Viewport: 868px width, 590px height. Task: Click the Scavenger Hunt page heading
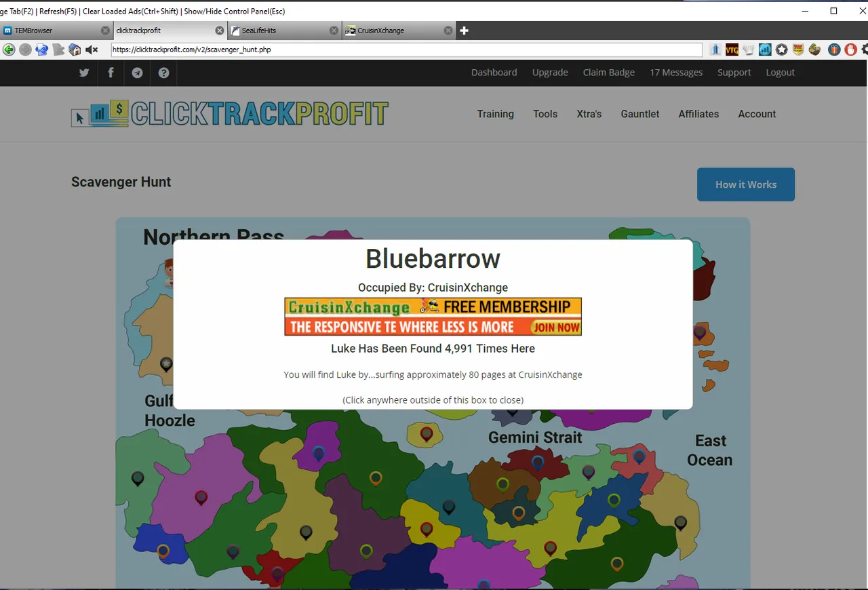click(x=121, y=182)
